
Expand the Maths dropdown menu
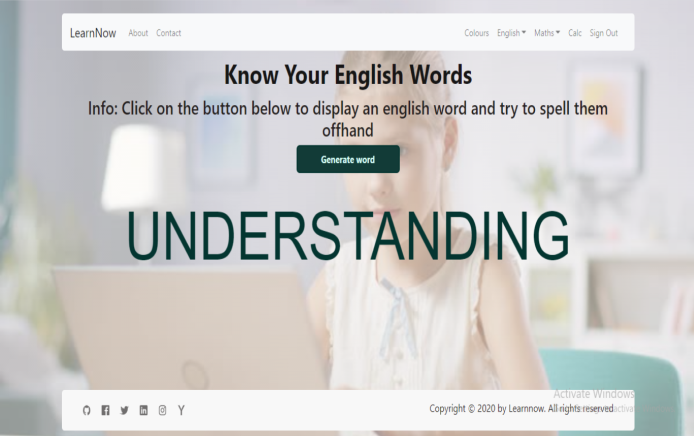(547, 33)
